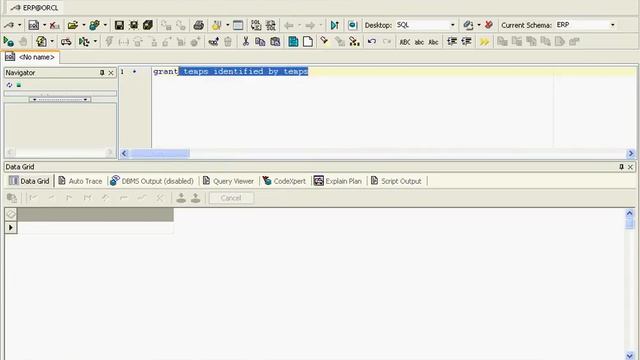Image resolution: width=640 pixels, height=360 pixels.
Task: Click the editor horizontal scrollbar thumb
Action: (x=160, y=153)
